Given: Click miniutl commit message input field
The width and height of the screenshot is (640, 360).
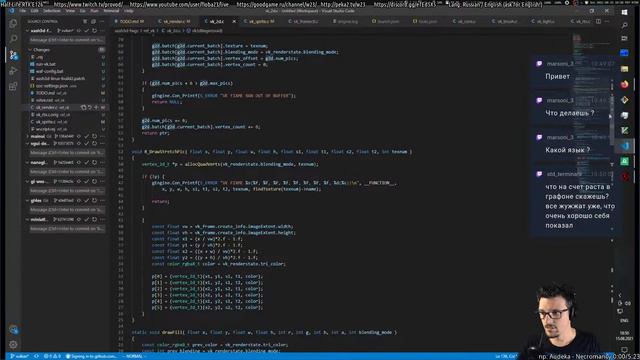Looking at the screenshot, I should (67, 229).
